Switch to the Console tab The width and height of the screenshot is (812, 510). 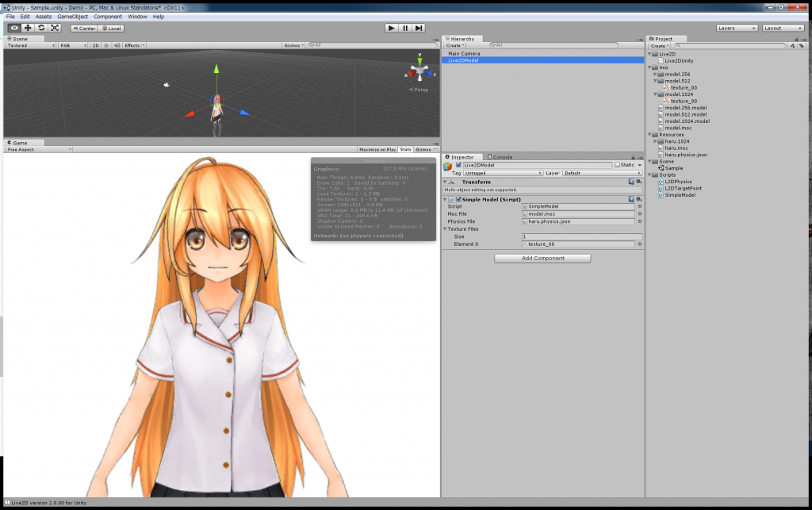[x=500, y=157]
